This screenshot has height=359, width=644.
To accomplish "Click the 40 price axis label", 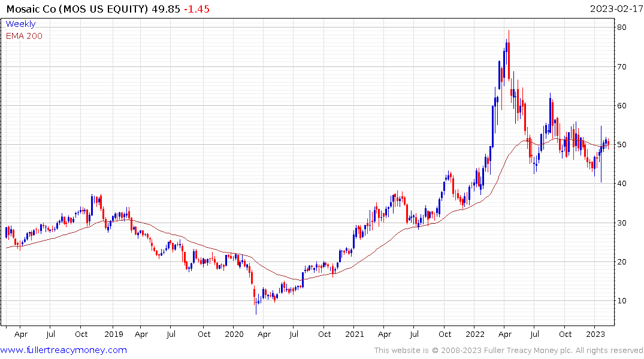I will pos(621,184).
